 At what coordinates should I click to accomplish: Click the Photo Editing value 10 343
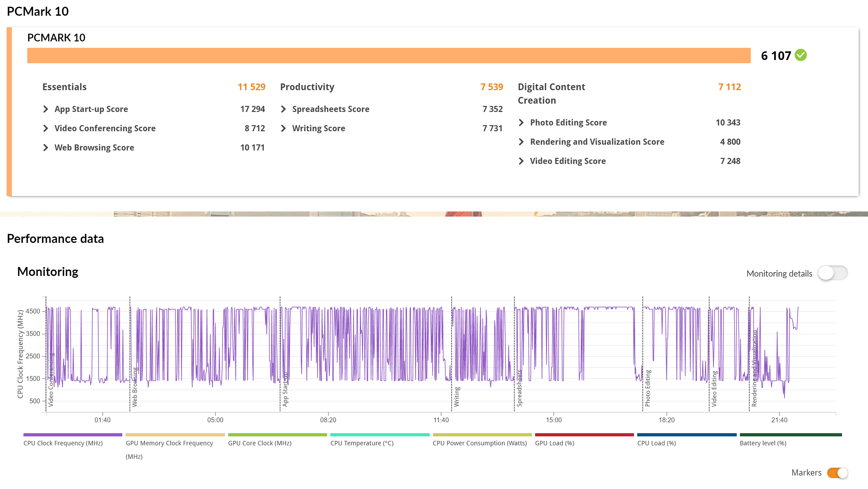click(x=728, y=123)
